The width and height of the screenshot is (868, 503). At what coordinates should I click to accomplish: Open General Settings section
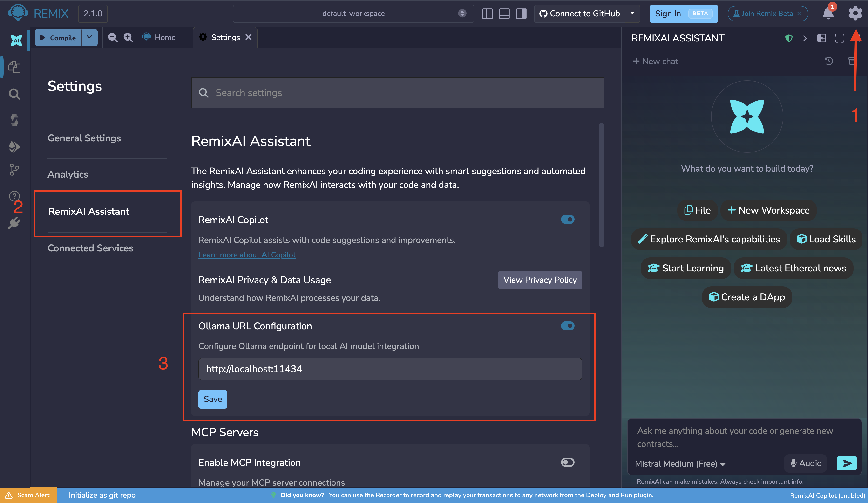84,138
